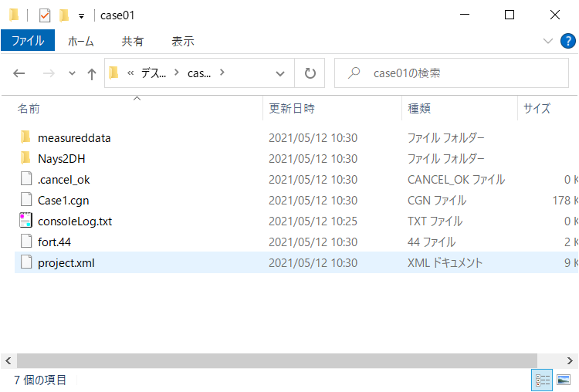Sort by 種類 column header
Screen dimensions: 579x392
point(418,109)
